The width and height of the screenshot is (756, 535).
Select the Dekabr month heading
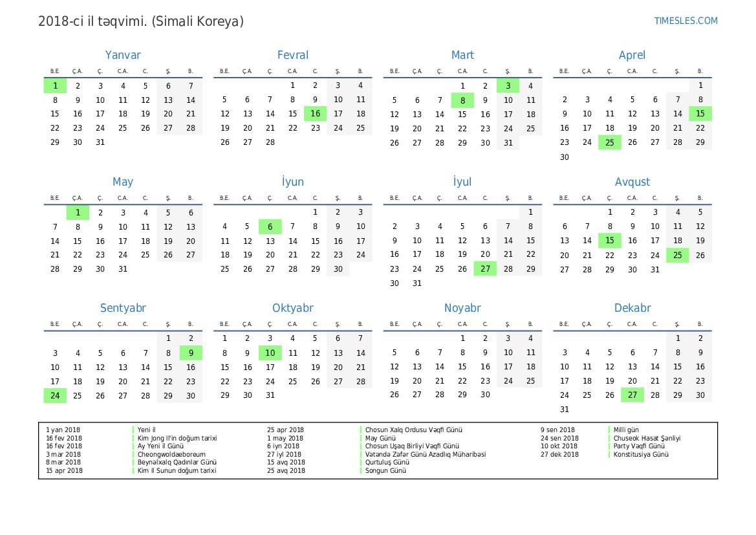(x=632, y=308)
